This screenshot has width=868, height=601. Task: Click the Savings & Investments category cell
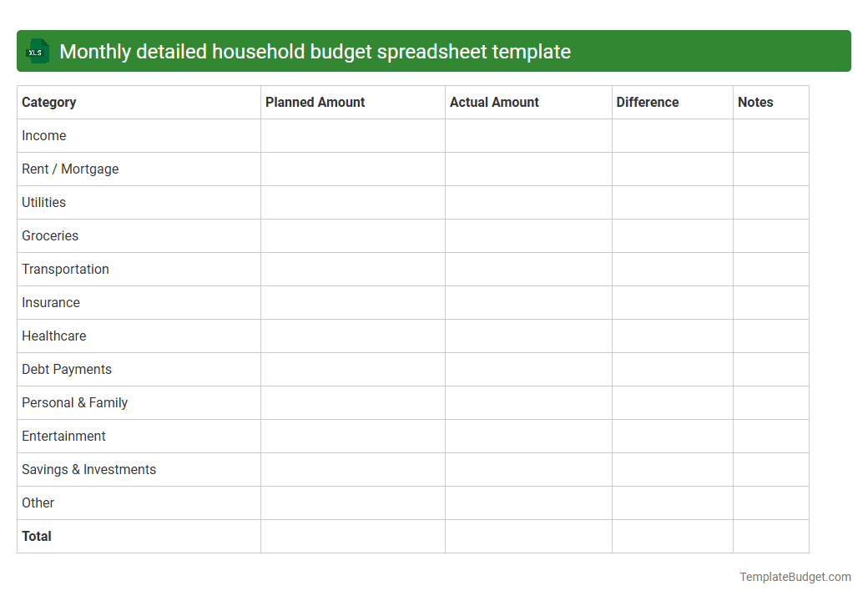pyautogui.click(x=88, y=469)
